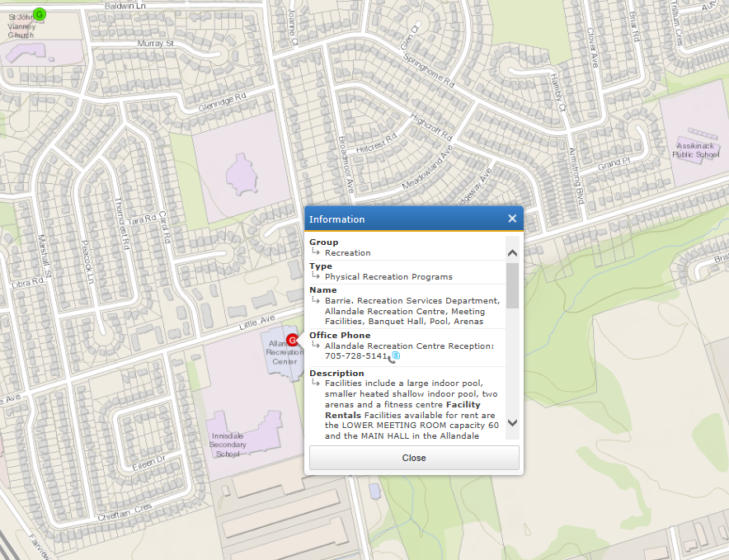This screenshot has width=729, height=560.
Task: Click the 'Libra Rd' street label
Action: 27,282
